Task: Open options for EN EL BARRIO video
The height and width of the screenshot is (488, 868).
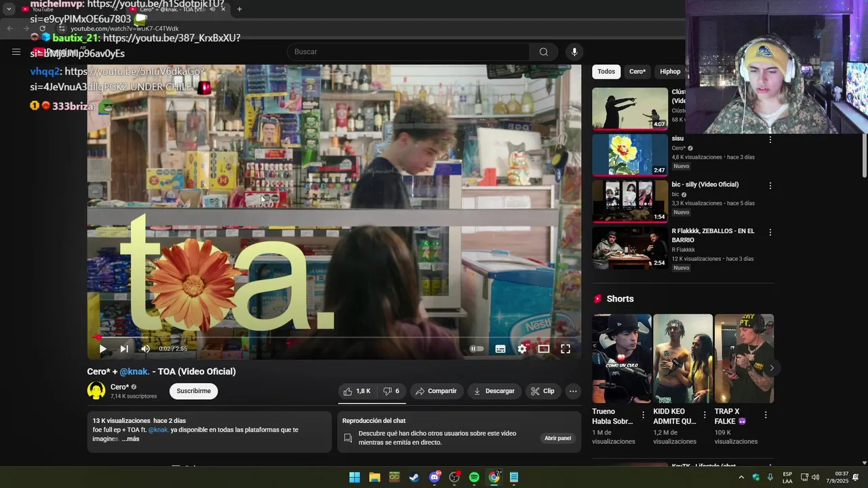Action: pyautogui.click(x=770, y=232)
